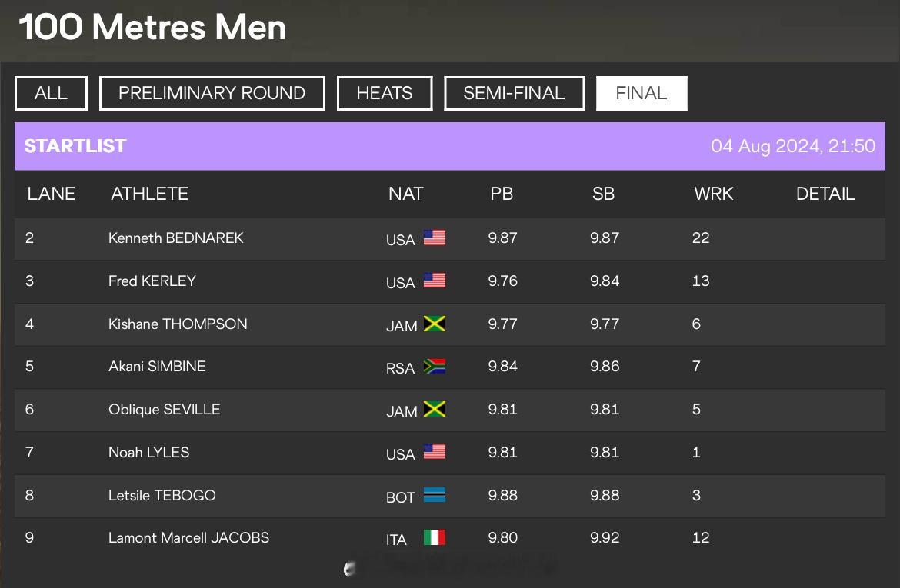Open Fred KERLEY athlete link
The image size is (900, 588).
(152, 281)
